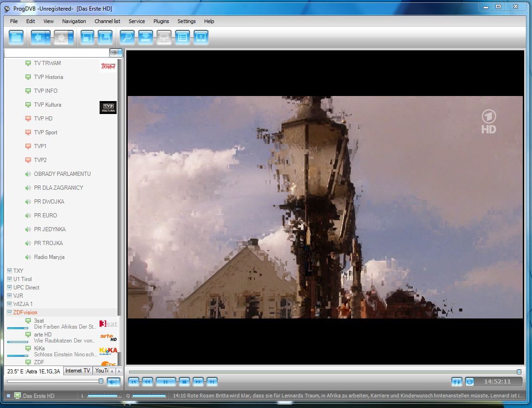Open the back arrow dropdown in toolbar

[47, 37]
